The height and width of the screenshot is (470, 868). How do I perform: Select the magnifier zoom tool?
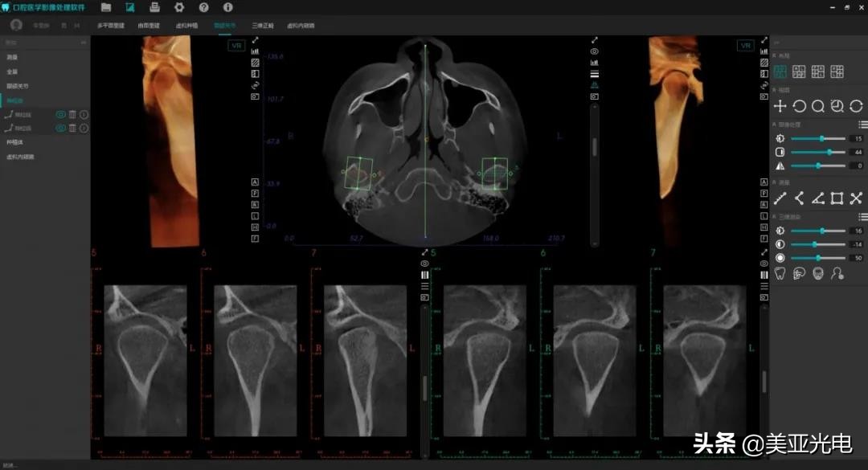(x=817, y=106)
